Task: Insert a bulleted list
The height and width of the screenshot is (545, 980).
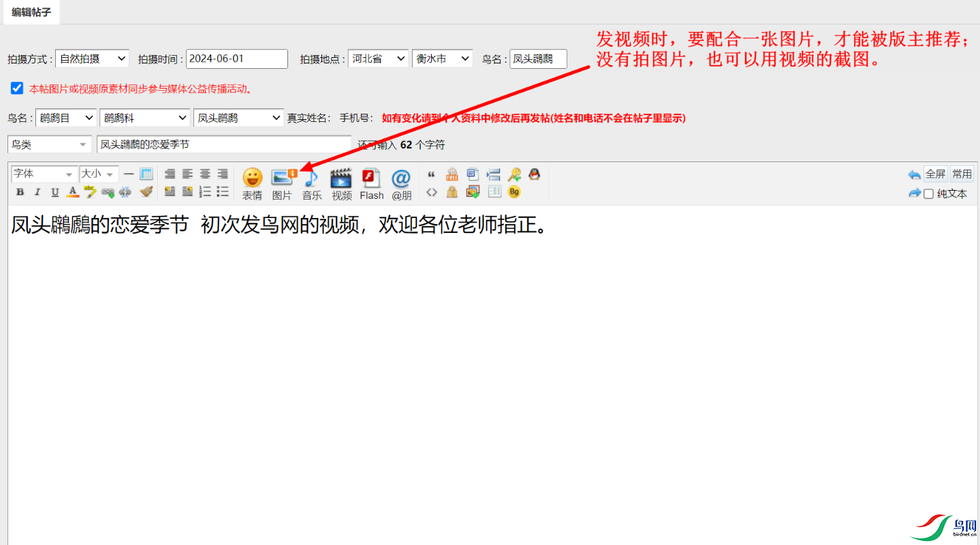Action: click(223, 192)
